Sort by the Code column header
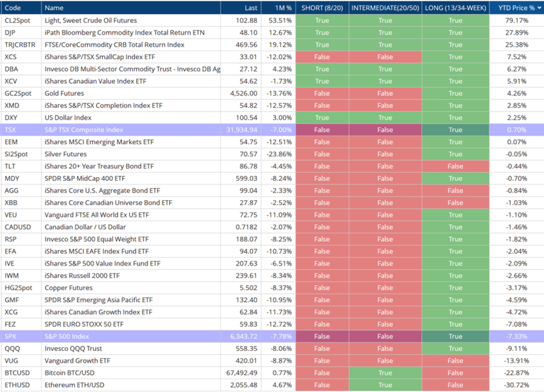The image size is (544, 392). click(13, 8)
